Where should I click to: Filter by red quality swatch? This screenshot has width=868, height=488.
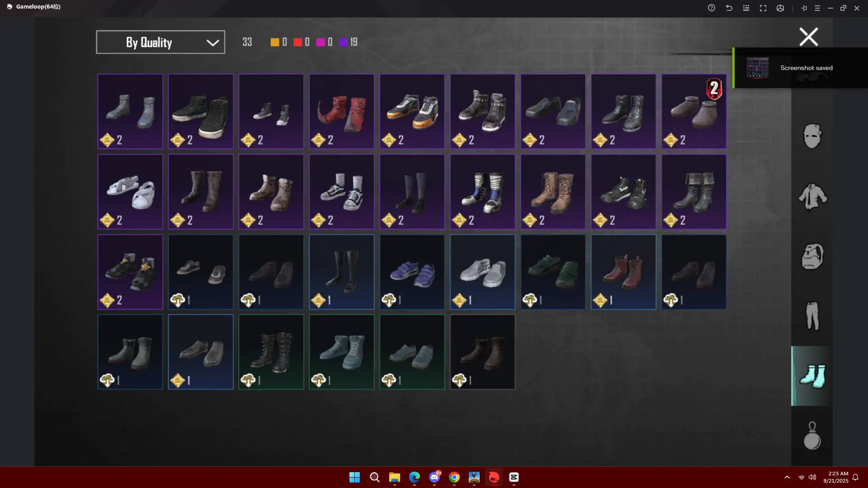point(297,42)
